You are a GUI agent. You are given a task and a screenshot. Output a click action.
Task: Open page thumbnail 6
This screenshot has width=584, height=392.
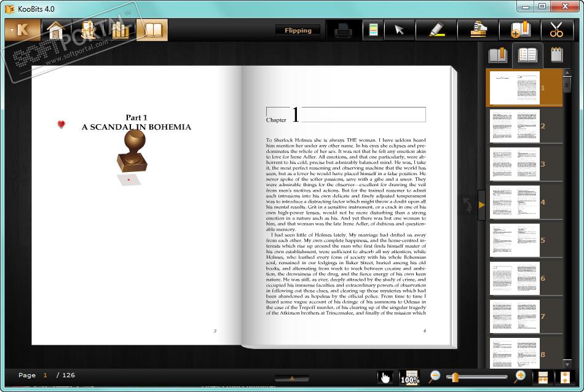(x=515, y=278)
